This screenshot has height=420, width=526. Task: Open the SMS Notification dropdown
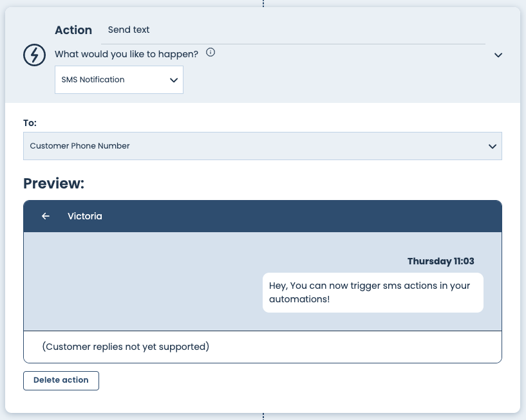pyautogui.click(x=118, y=80)
